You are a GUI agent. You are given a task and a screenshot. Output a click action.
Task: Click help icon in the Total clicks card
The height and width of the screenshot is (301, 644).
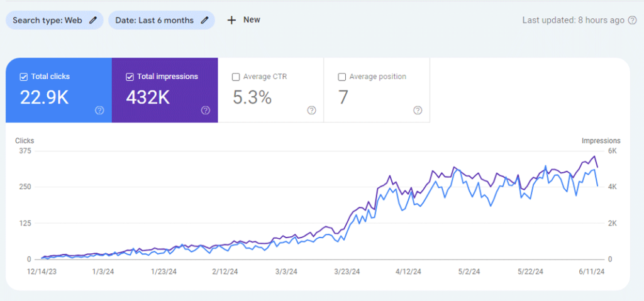tap(99, 110)
